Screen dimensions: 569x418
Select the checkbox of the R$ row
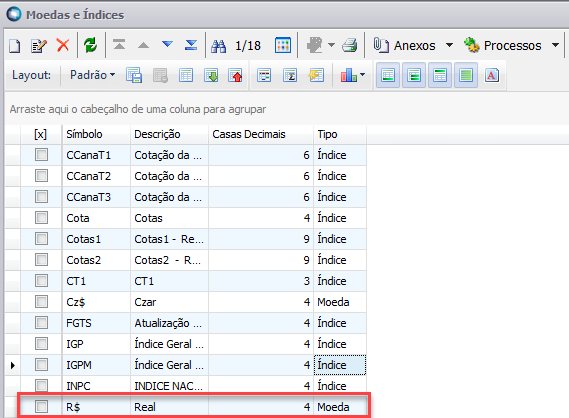coord(41,406)
